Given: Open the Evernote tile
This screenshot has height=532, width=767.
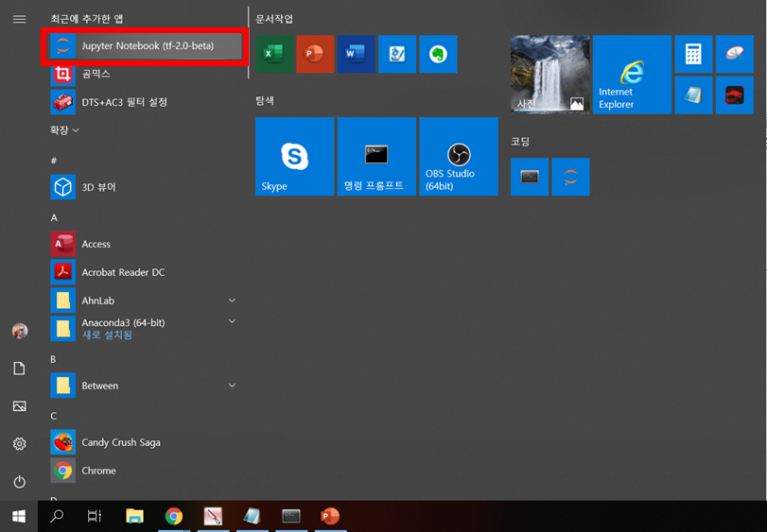Looking at the screenshot, I should pyautogui.click(x=438, y=54).
